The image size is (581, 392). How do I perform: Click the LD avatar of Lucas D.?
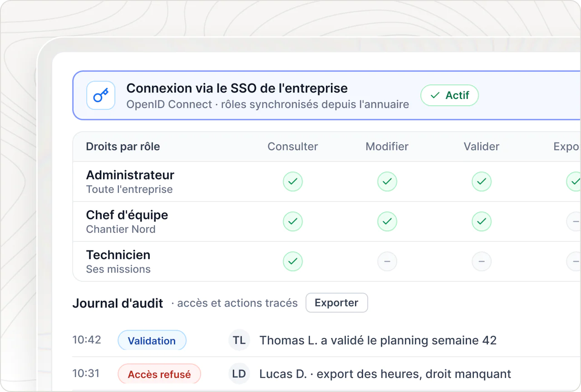(239, 374)
